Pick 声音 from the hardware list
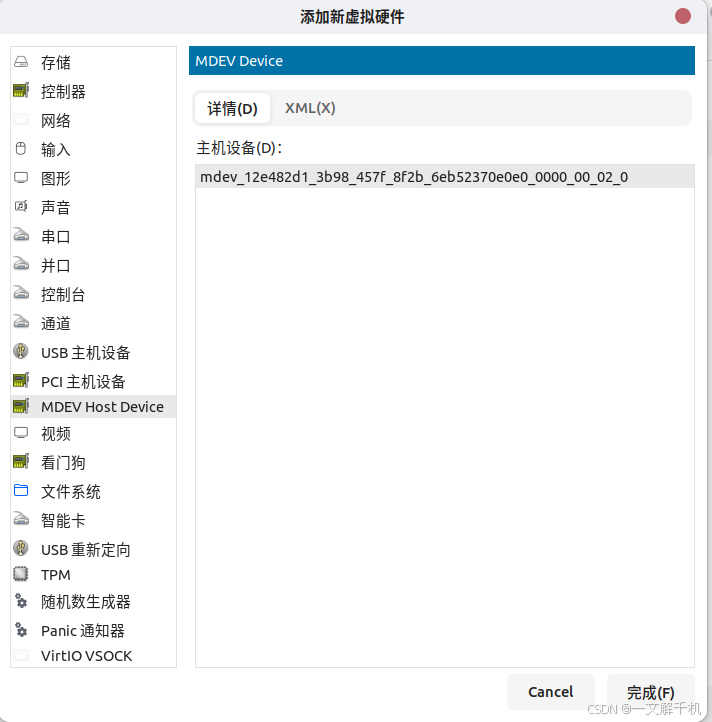The height and width of the screenshot is (722, 712). [x=93, y=207]
